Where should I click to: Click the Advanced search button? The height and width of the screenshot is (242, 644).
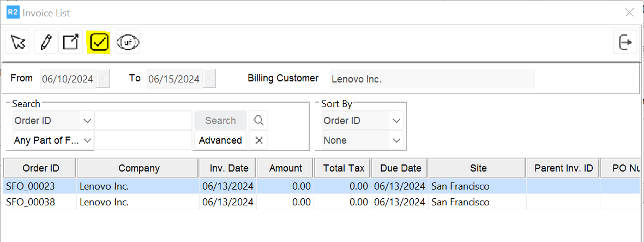pos(220,140)
